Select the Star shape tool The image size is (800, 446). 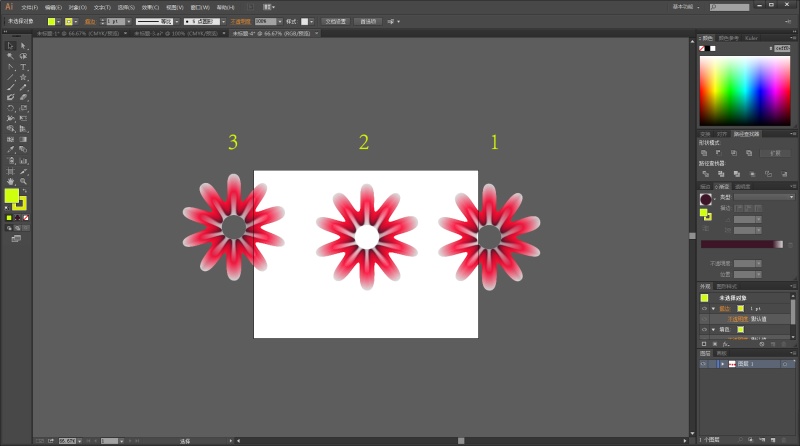(x=22, y=77)
